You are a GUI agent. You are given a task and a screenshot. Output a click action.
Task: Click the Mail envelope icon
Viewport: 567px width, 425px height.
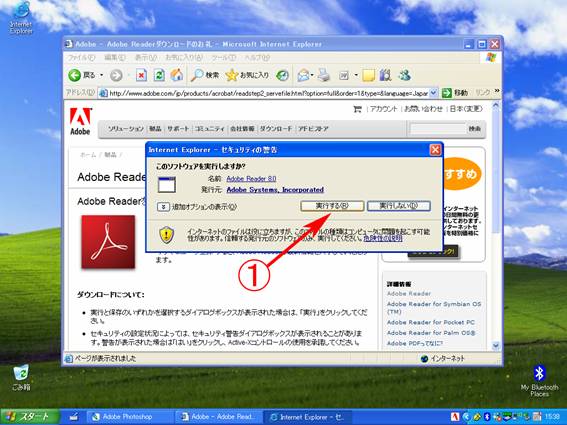tap(303, 75)
